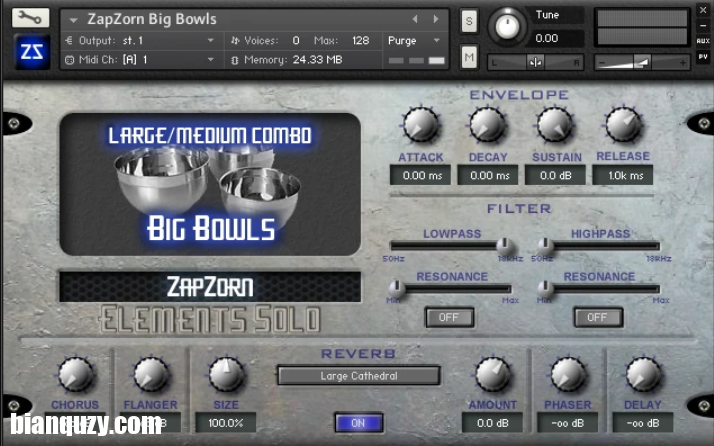Adjust the reverb Amount knob

493,375
